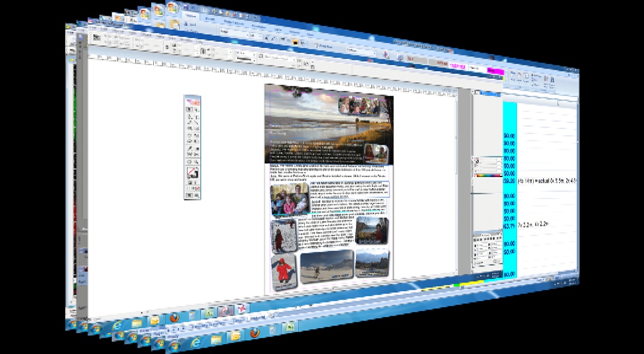
Task: Click the document's vertical scrollbar
Action: click(x=465, y=184)
